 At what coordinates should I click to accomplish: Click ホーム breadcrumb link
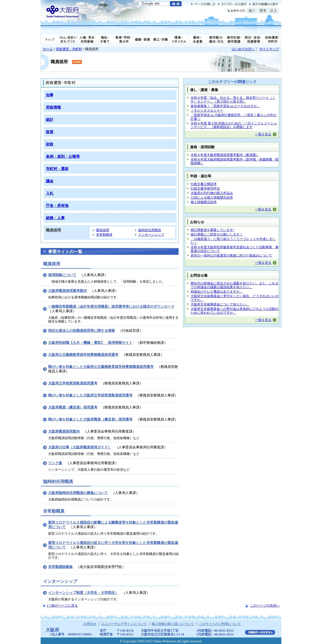(x=48, y=49)
